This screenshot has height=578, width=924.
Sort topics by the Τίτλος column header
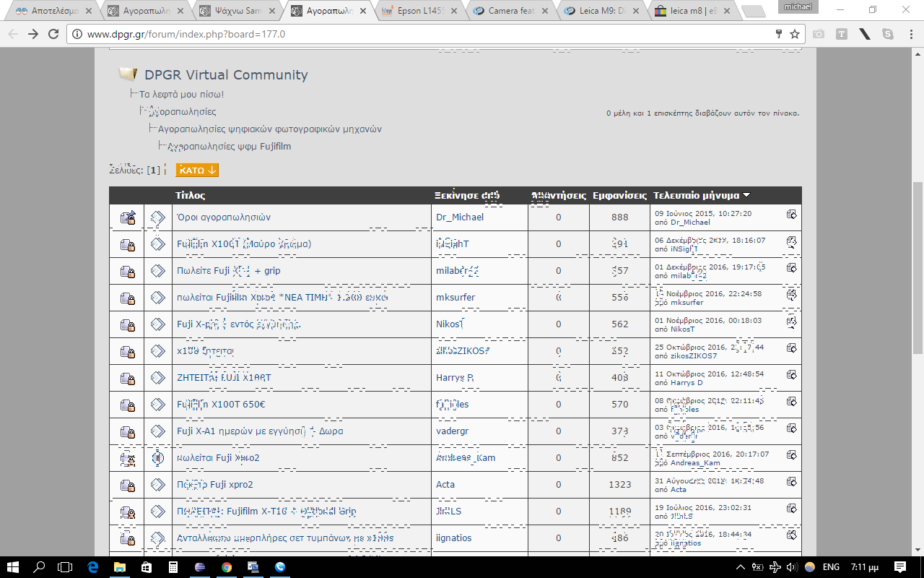tap(191, 196)
